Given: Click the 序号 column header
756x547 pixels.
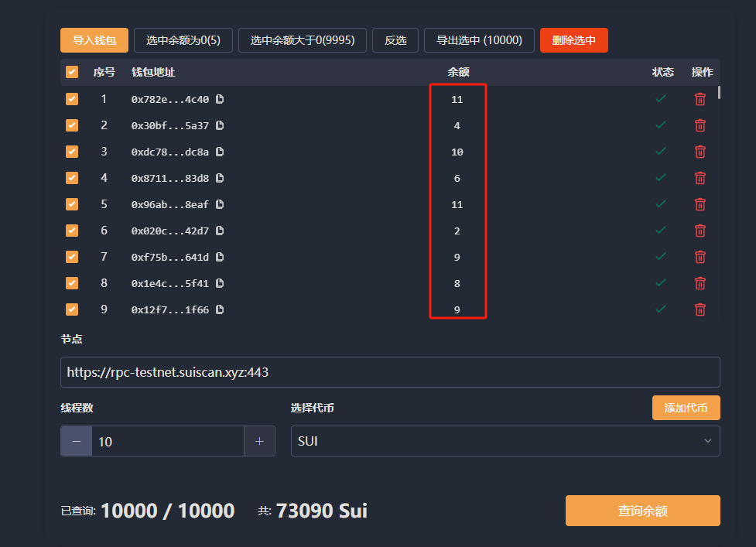Looking at the screenshot, I should (x=104, y=72).
